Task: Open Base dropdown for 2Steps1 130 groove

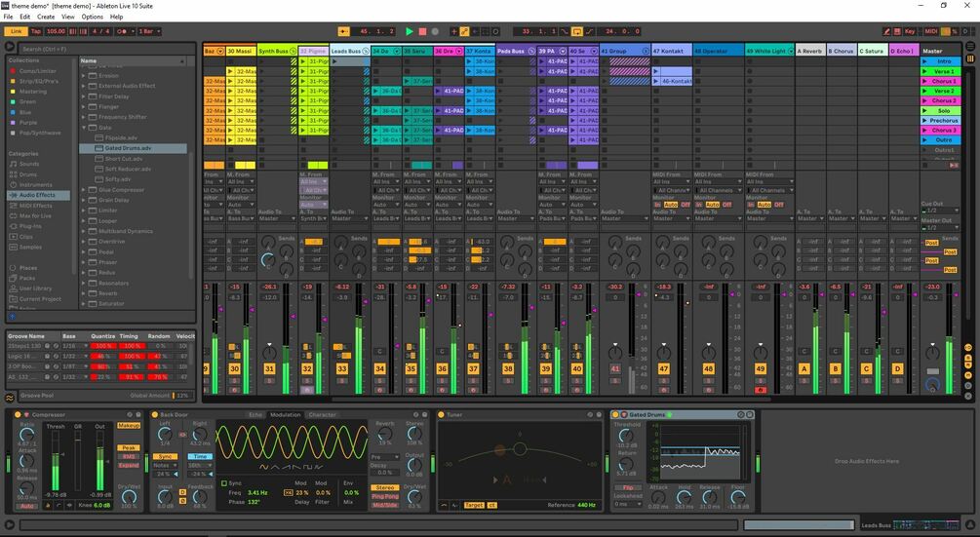Action: (x=75, y=346)
